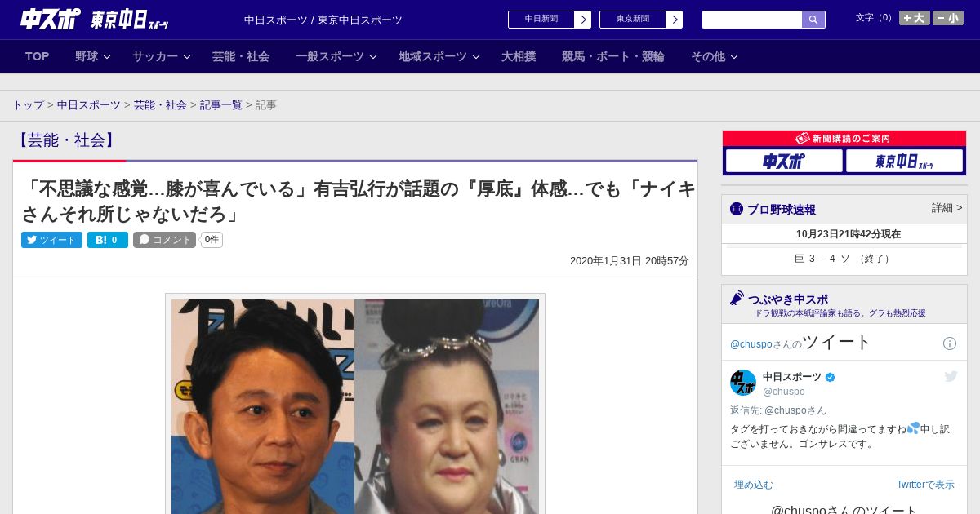Click the Twitter widget info icon
This screenshot has height=514, width=980.
950,343
